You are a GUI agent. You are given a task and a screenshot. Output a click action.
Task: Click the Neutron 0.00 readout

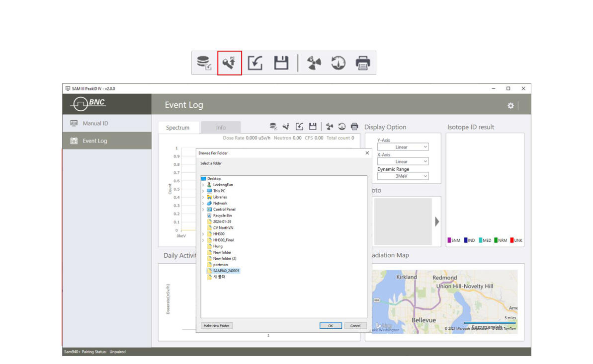pyautogui.click(x=287, y=138)
